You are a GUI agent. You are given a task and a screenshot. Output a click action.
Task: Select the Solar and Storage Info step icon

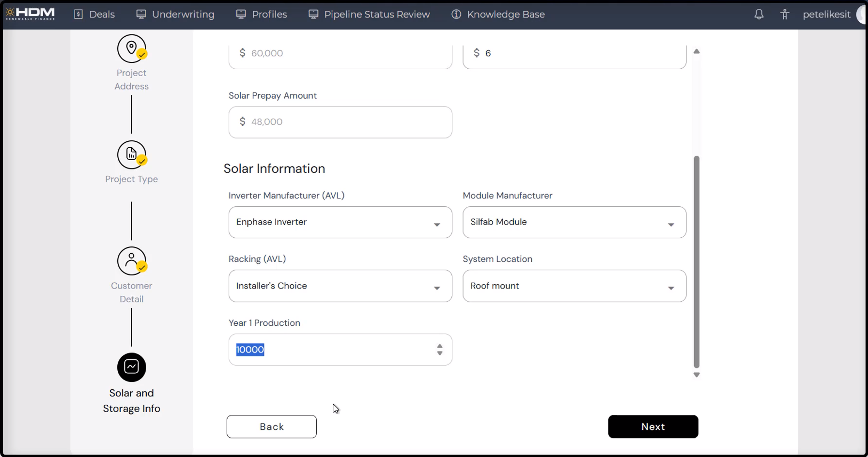click(131, 367)
